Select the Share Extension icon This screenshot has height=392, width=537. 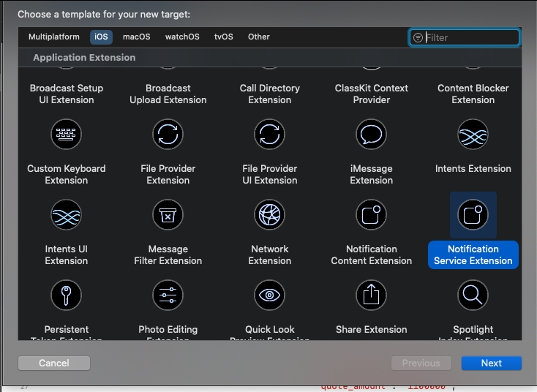click(371, 295)
